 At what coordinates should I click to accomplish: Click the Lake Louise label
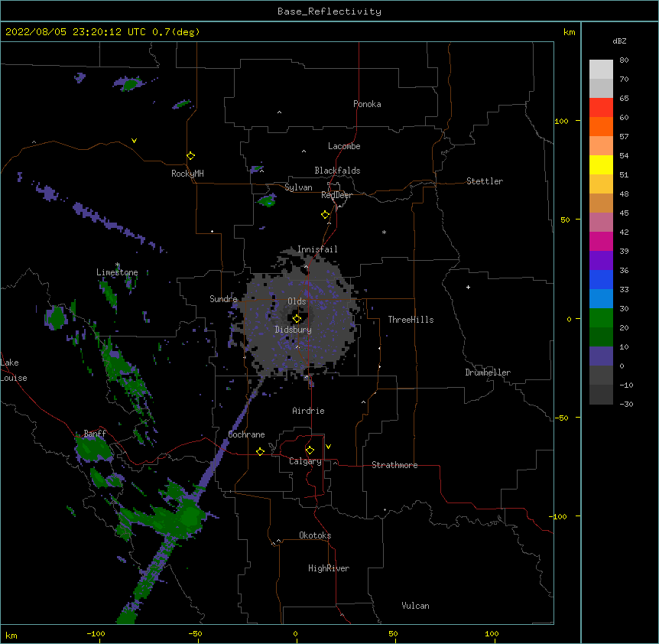coord(14,370)
